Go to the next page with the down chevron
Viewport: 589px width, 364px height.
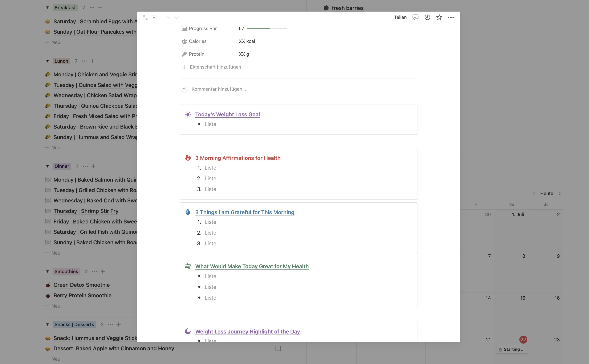coord(177,18)
